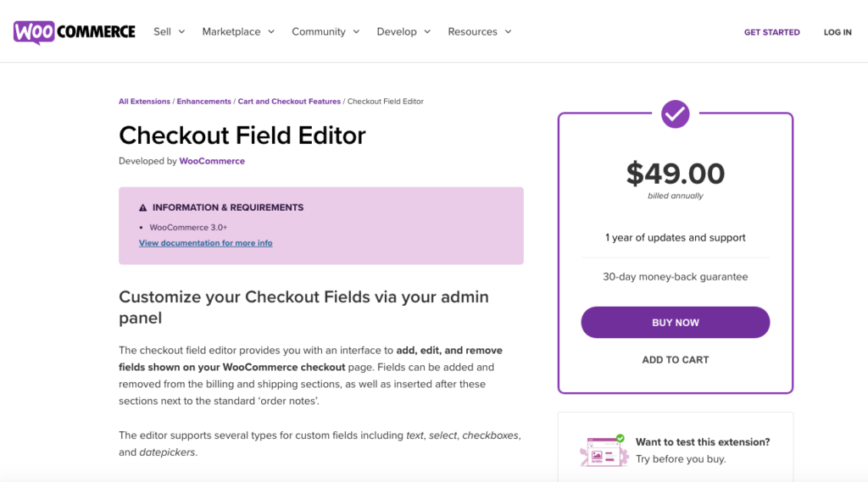Screen dimensions: 868x482
Task: Expand the Community dropdown chevron
Action: [357, 32]
